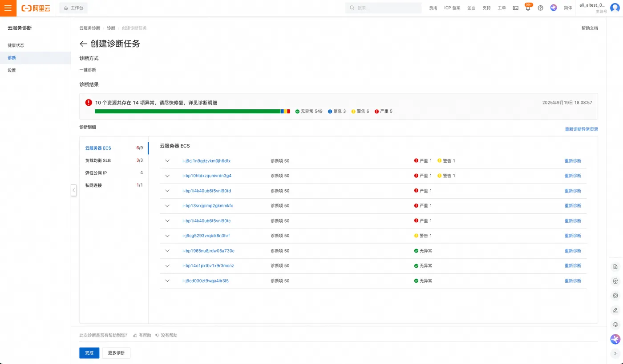Image resolution: width=623 pixels, height=364 pixels.
Task: Expand row i-j6cj1n9gdzvkm0jh6dfx
Action: pyautogui.click(x=167, y=161)
